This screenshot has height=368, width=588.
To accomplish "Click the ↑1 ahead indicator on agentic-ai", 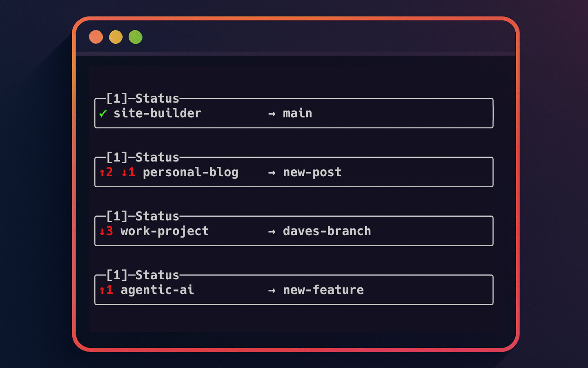I will (106, 290).
